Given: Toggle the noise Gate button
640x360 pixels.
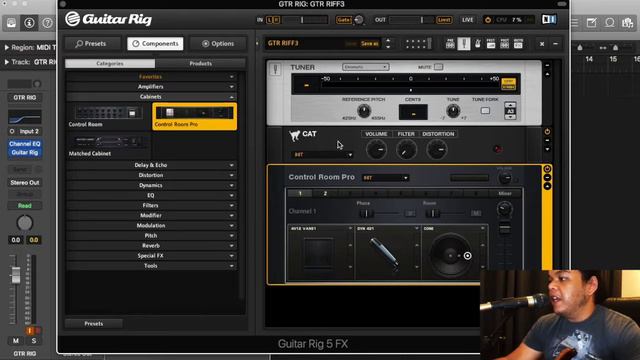Looking at the screenshot, I should (x=344, y=20).
